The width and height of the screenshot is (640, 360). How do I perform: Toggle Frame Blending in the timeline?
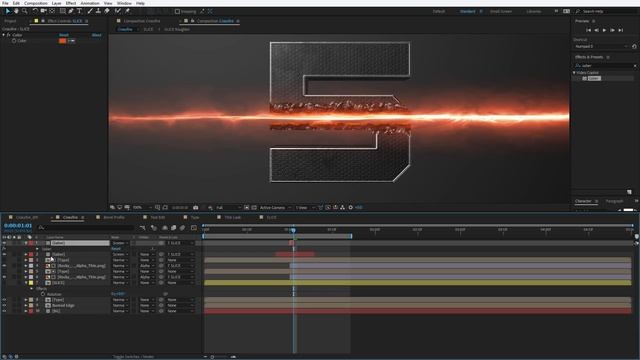173,228
